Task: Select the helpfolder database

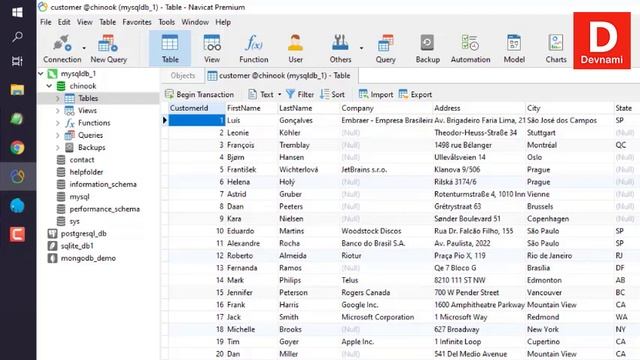Action: pyautogui.click(x=86, y=172)
